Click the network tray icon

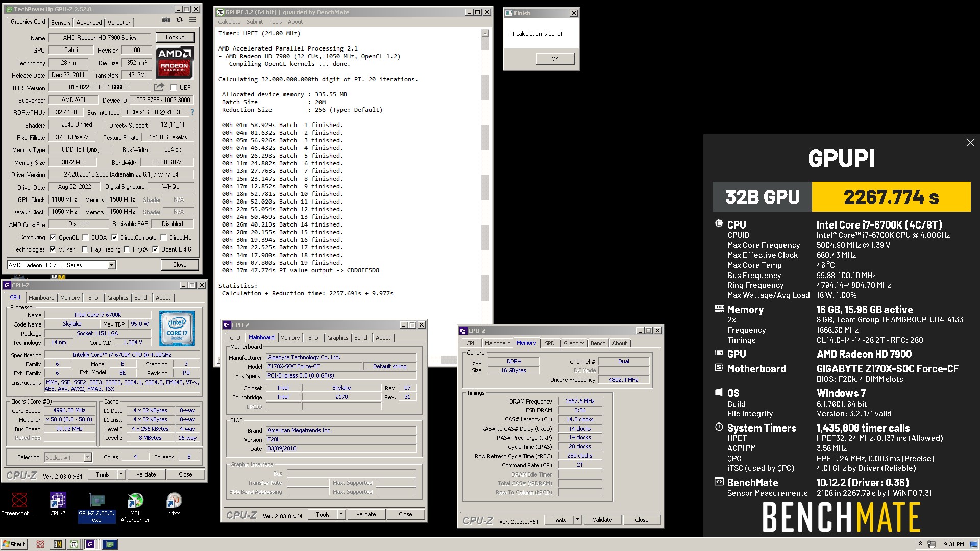click(x=932, y=544)
